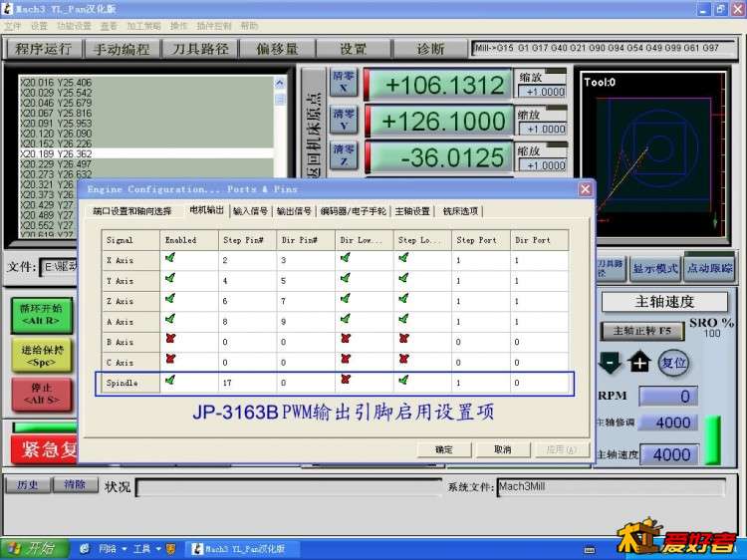Click the shield icon in taskbar
Image resolution: width=747 pixels, height=560 pixels.
(170, 549)
